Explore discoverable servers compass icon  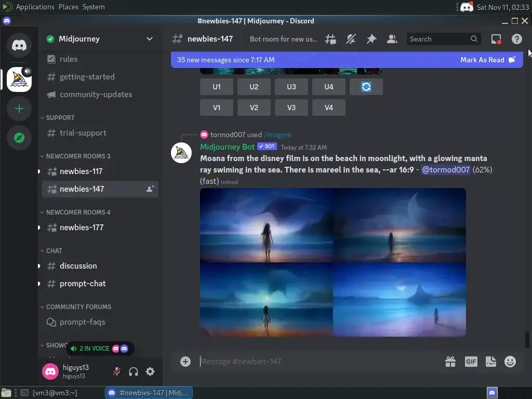coord(19,138)
